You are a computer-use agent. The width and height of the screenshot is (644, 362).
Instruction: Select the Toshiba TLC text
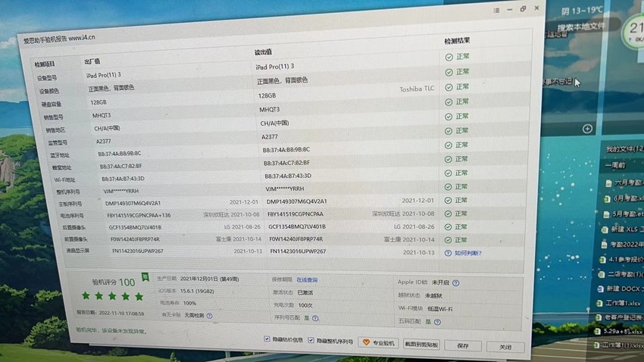(x=417, y=89)
